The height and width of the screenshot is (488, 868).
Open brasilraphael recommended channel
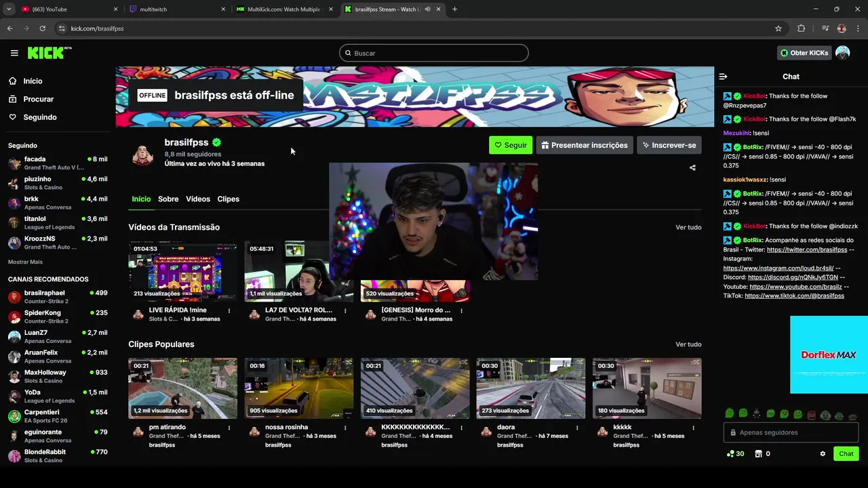(x=58, y=297)
